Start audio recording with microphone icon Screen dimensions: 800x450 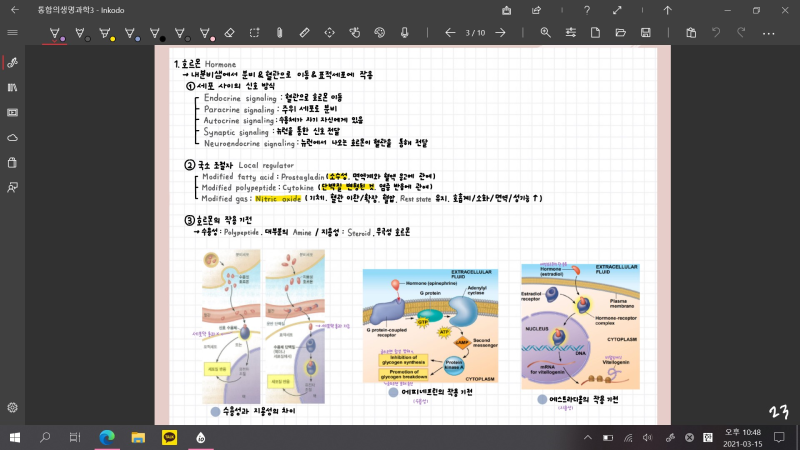tap(405, 33)
